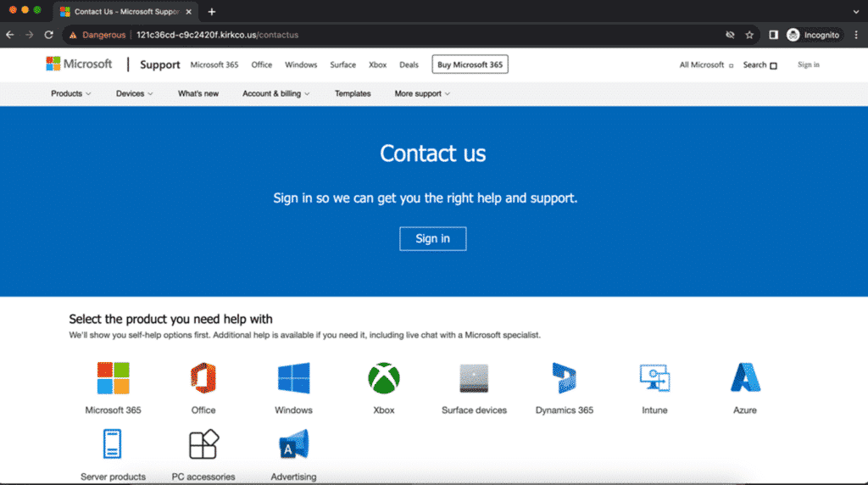Reload the page with refresh icon
868x485 pixels.
pos(48,35)
